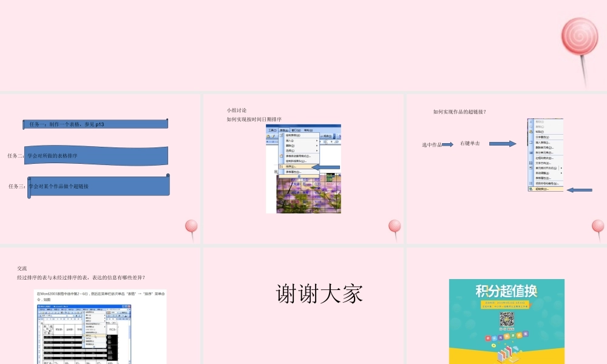Click the '任务三：' label
The height and width of the screenshot is (364, 607).
pyautogui.click(x=18, y=186)
